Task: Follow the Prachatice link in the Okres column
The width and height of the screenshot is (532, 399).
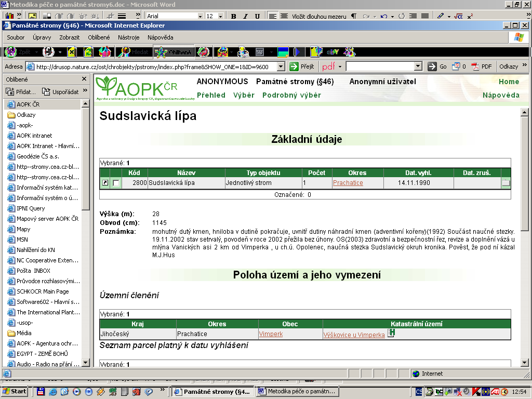Action: [x=348, y=183]
